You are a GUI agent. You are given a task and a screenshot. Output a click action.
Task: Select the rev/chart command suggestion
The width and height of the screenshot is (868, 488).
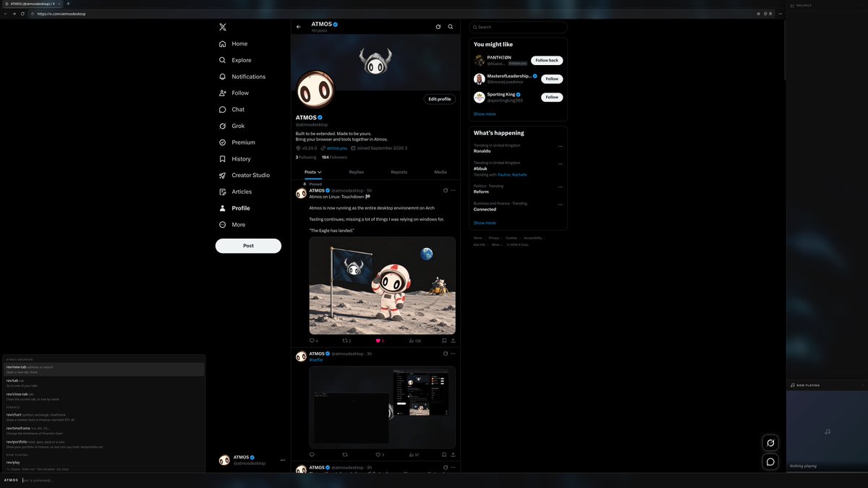point(104,417)
